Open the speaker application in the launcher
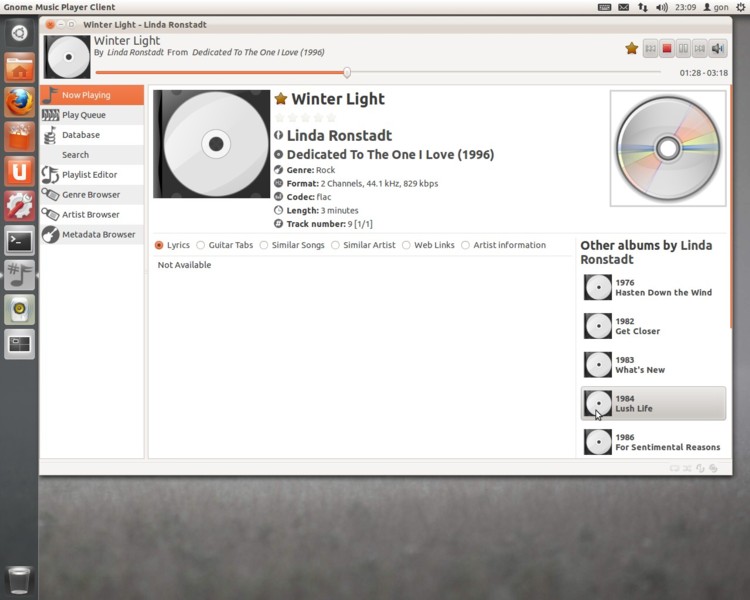The width and height of the screenshot is (750, 600). click(19, 310)
